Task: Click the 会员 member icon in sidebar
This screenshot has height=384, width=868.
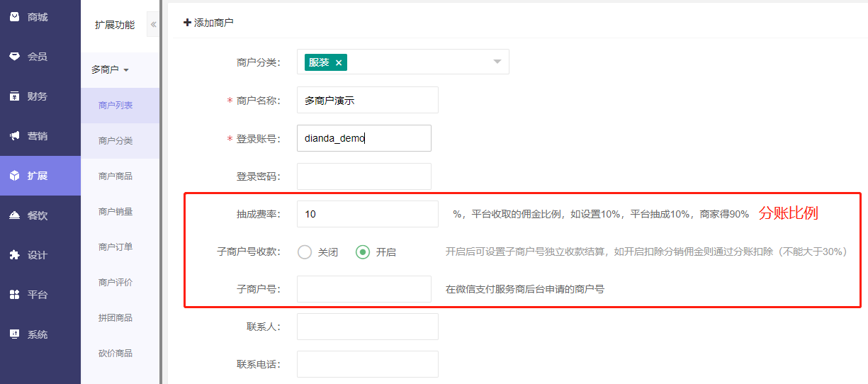Action: pyautogui.click(x=14, y=57)
